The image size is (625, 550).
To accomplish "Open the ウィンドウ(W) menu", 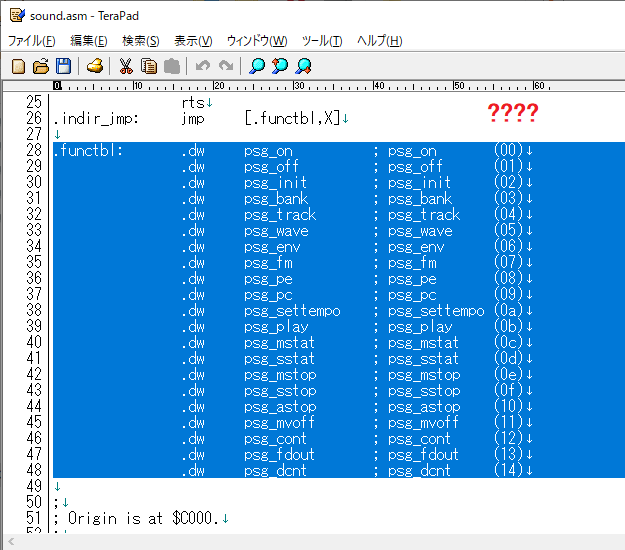I will (257, 41).
